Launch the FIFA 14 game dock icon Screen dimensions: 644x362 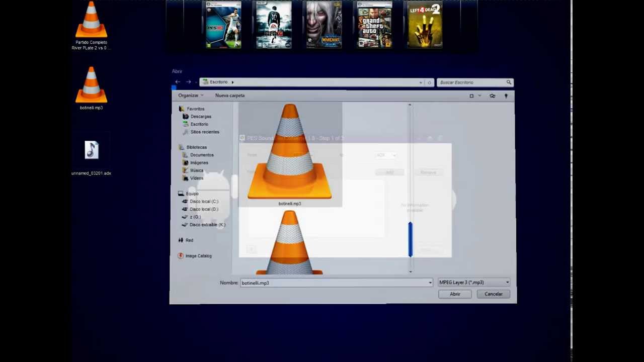click(274, 25)
